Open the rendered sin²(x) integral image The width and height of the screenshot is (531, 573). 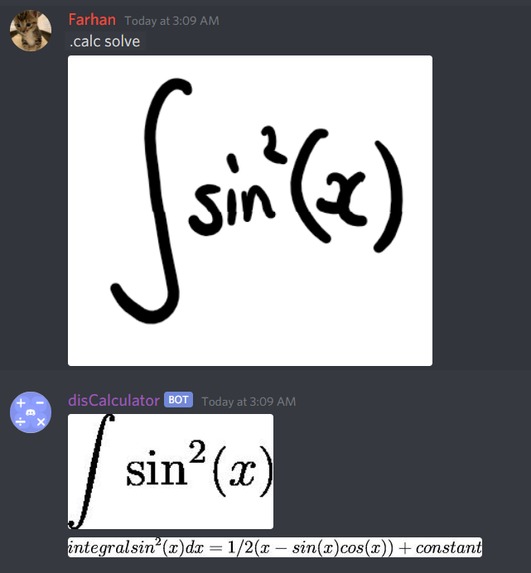170,471
